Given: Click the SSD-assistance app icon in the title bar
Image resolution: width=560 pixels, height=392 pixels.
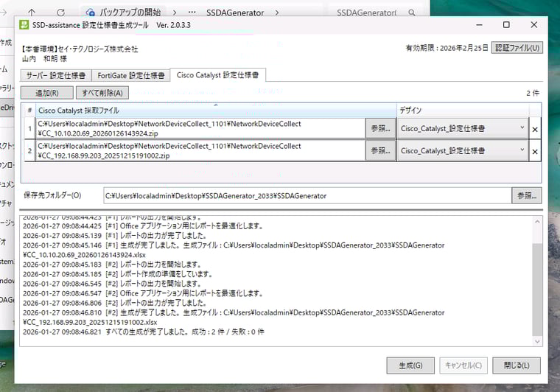Looking at the screenshot, I should [x=24, y=25].
